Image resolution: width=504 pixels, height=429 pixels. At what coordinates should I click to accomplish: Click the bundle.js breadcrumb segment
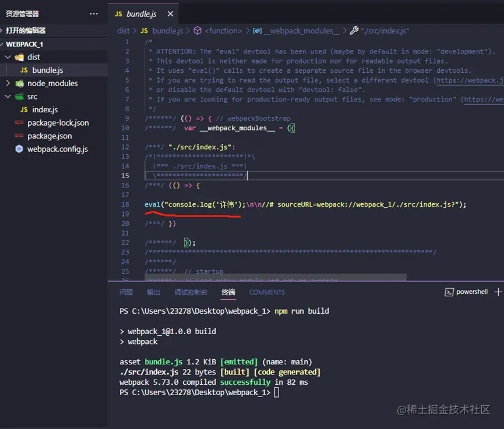167,31
